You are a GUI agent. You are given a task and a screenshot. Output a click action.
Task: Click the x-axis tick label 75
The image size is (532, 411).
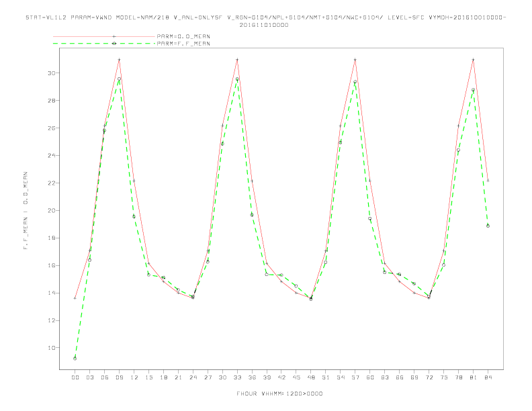click(444, 377)
